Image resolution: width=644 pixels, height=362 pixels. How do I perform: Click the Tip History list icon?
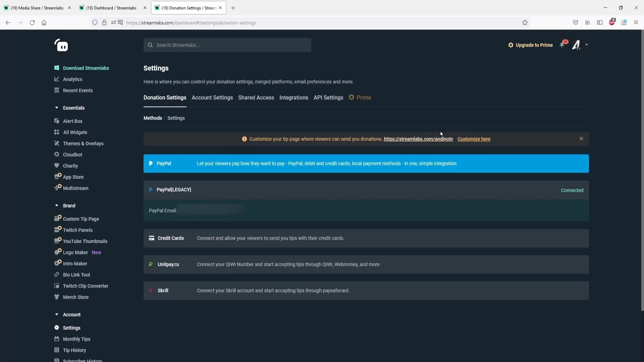tap(57, 350)
